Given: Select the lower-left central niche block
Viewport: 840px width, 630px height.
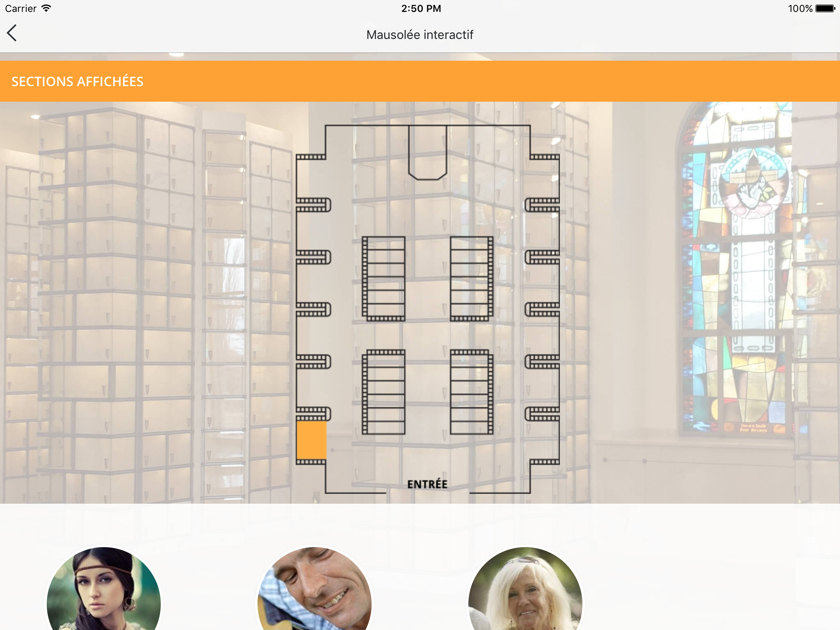Looking at the screenshot, I should pyautogui.click(x=384, y=392).
